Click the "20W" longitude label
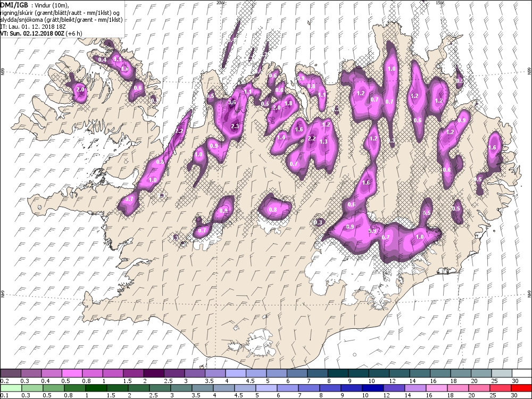The height and width of the screenshot is (399, 532). [220, 2]
